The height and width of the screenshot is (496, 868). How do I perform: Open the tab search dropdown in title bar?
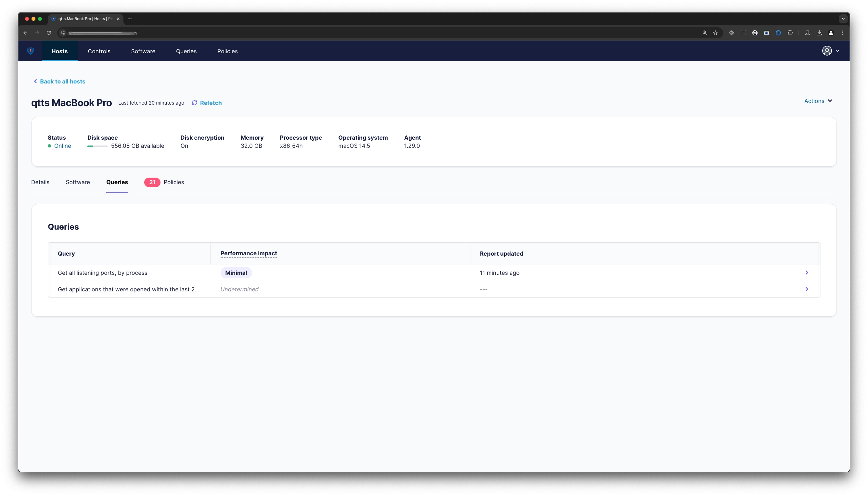pos(843,19)
